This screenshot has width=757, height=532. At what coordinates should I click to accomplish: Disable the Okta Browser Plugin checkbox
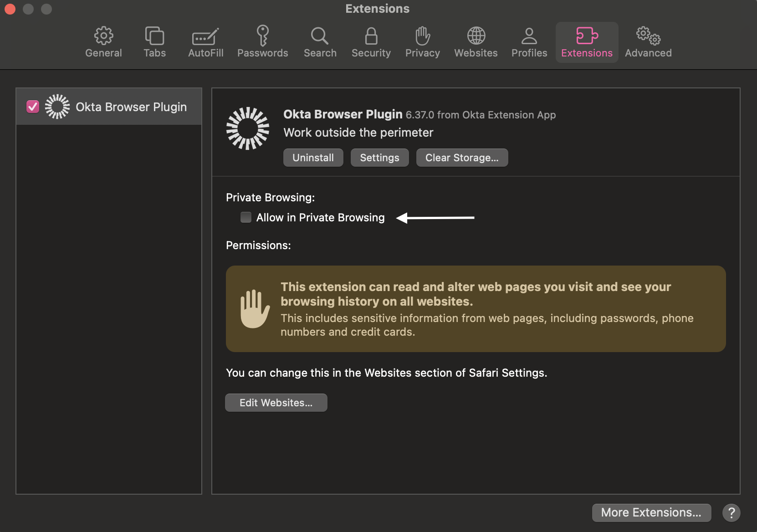click(x=33, y=107)
